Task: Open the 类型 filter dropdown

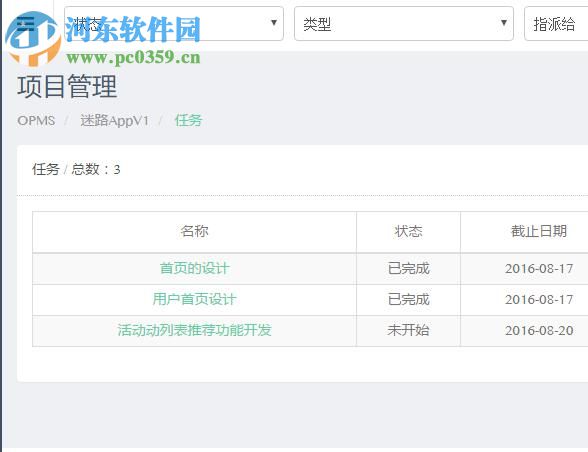Action: pyautogui.click(x=404, y=23)
